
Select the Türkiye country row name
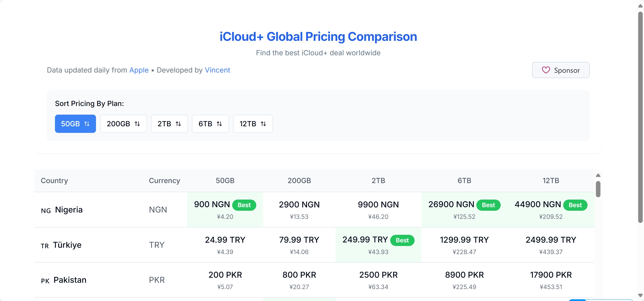click(67, 245)
